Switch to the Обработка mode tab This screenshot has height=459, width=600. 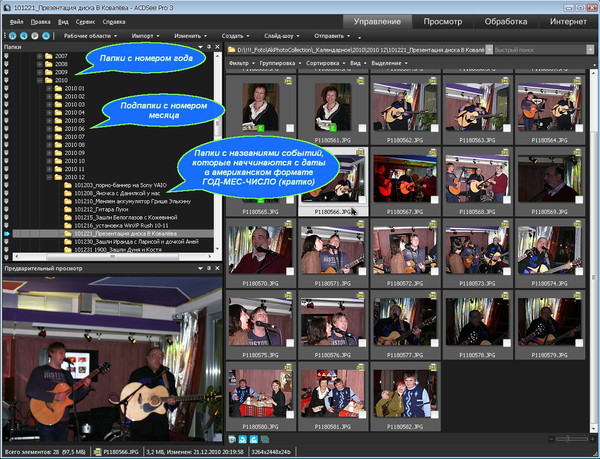[505, 22]
